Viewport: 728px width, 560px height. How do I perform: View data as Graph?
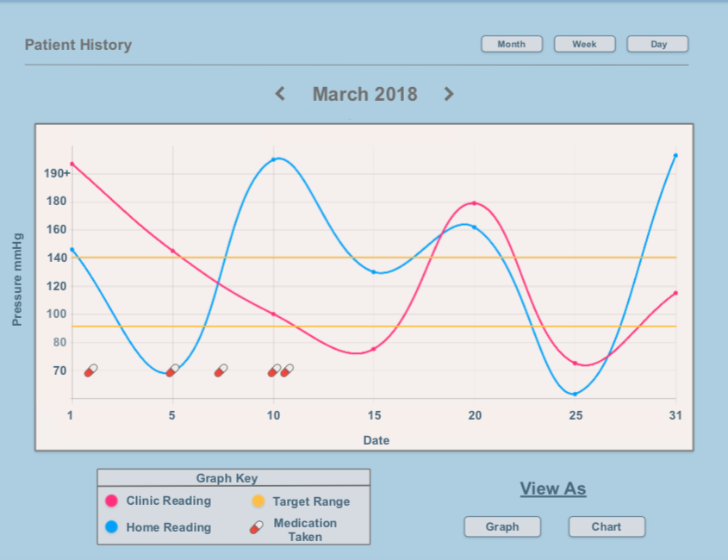pos(502,526)
